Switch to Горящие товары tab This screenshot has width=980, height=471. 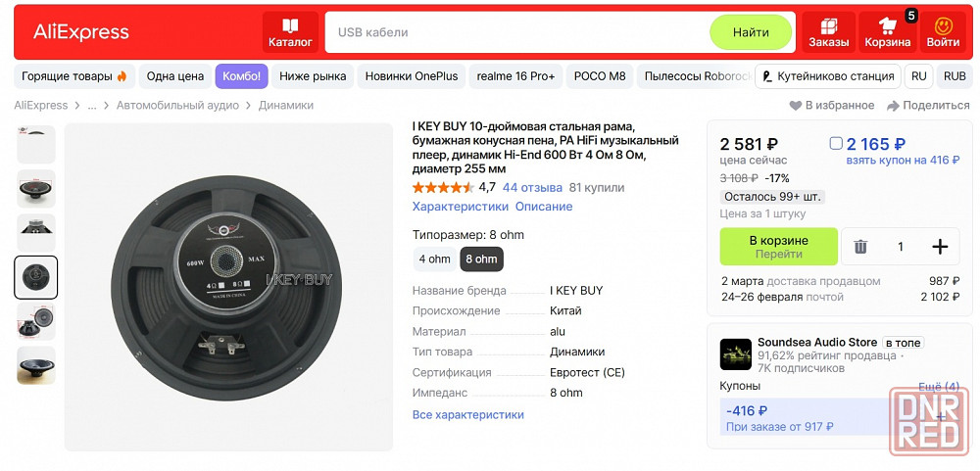[x=74, y=76]
